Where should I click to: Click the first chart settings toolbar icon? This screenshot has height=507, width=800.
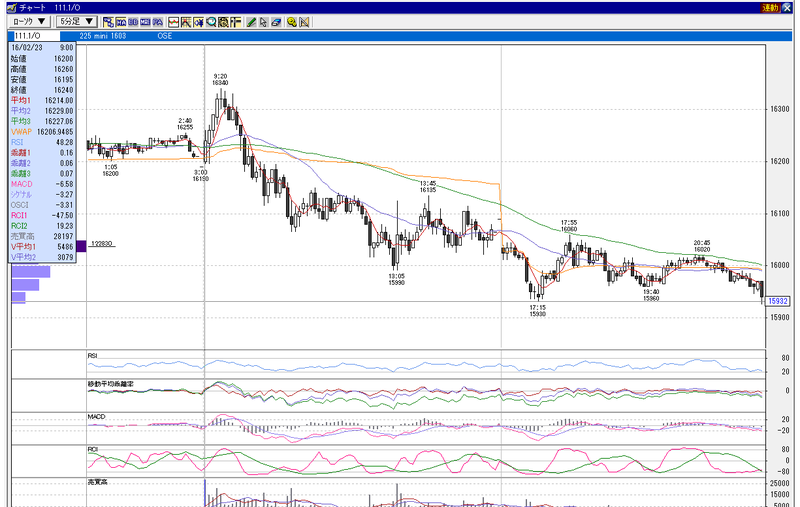(x=108, y=22)
